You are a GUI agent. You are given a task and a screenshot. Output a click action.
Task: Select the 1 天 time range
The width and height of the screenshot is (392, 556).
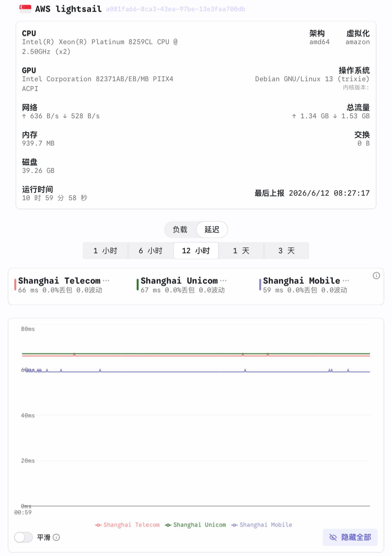click(241, 251)
